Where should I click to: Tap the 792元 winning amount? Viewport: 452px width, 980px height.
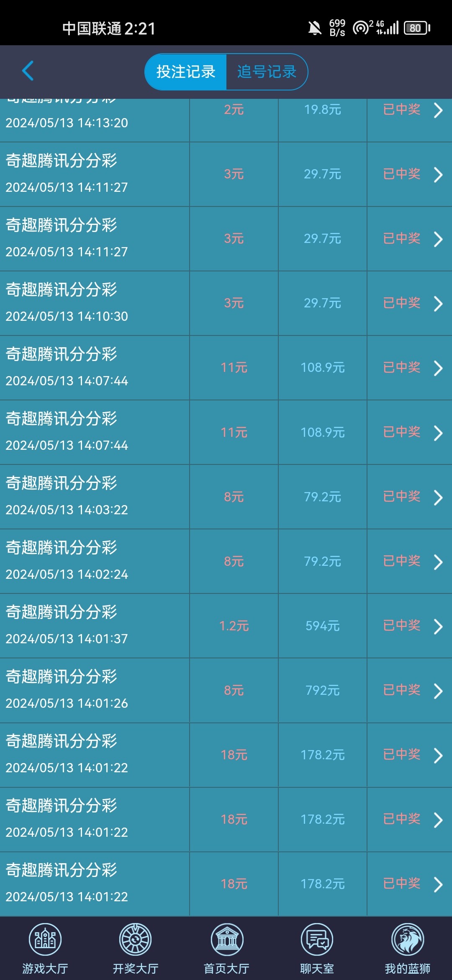tap(322, 691)
